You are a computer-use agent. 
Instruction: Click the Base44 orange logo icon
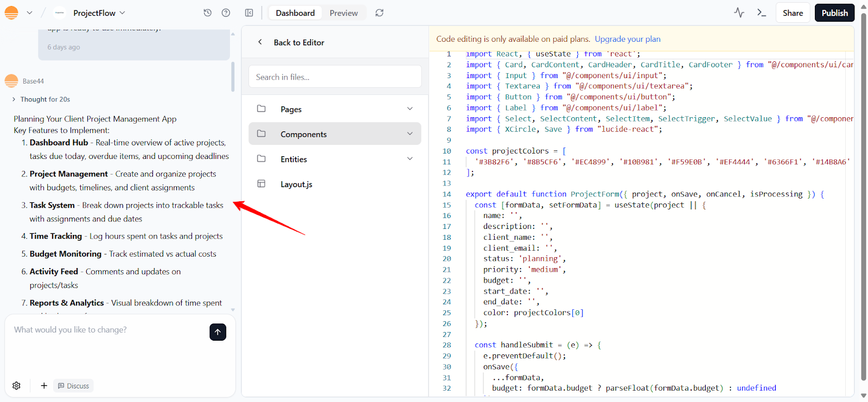point(11,12)
